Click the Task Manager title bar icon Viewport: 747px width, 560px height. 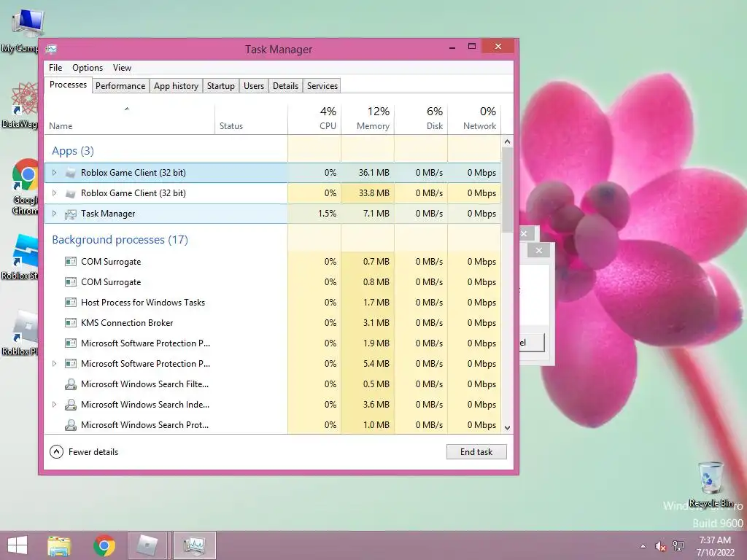pyautogui.click(x=52, y=49)
